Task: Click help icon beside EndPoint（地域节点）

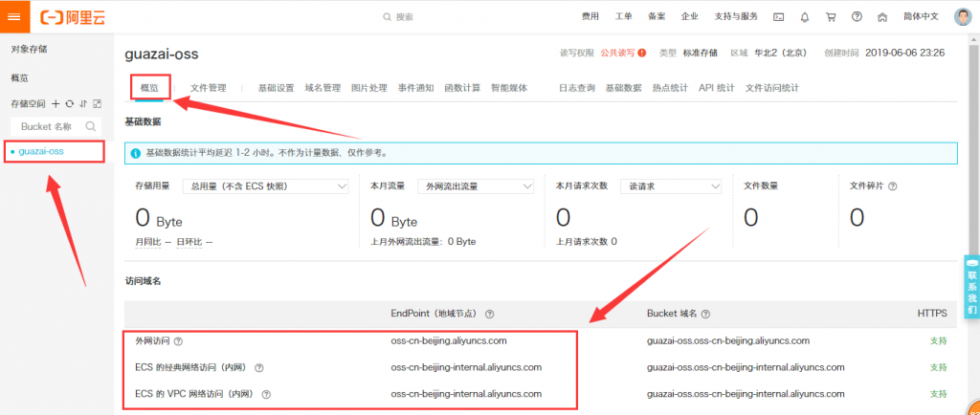Action: pos(490,314)
